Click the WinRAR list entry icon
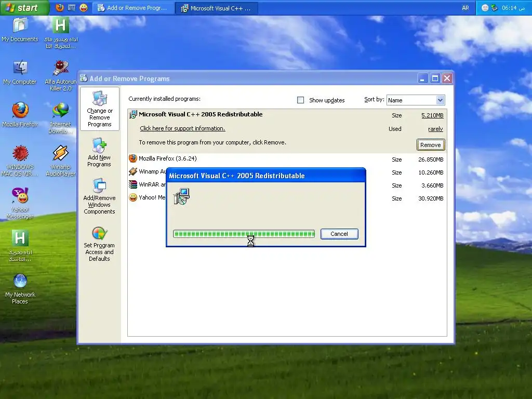 [x=133, y=184]
